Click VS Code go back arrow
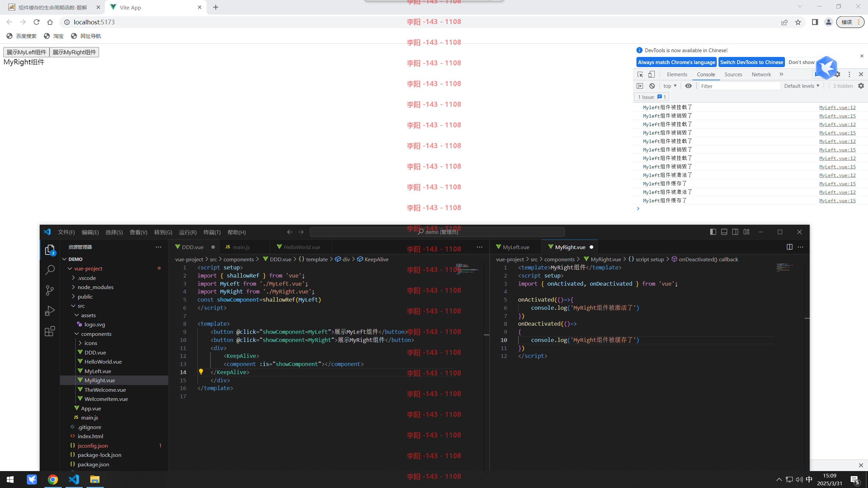Screen dimensions: 868x488 click(x=290, y=232)
